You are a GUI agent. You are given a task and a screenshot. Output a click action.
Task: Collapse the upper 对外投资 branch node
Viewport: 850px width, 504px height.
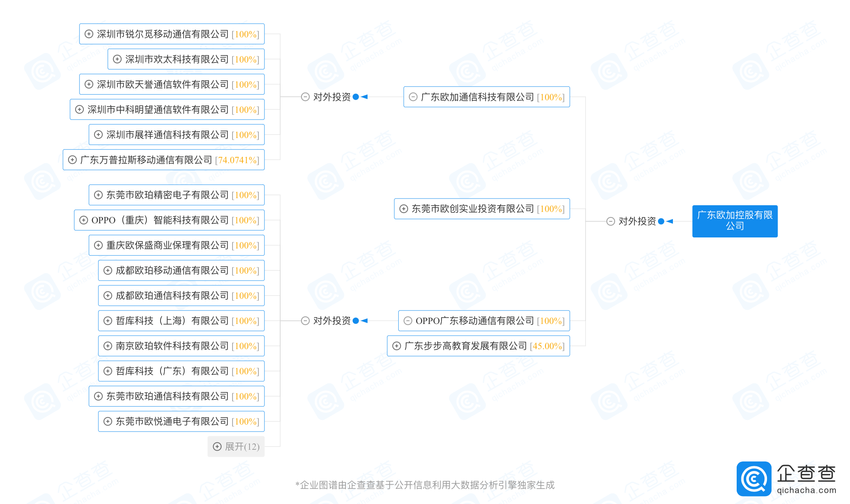(305, 97)
